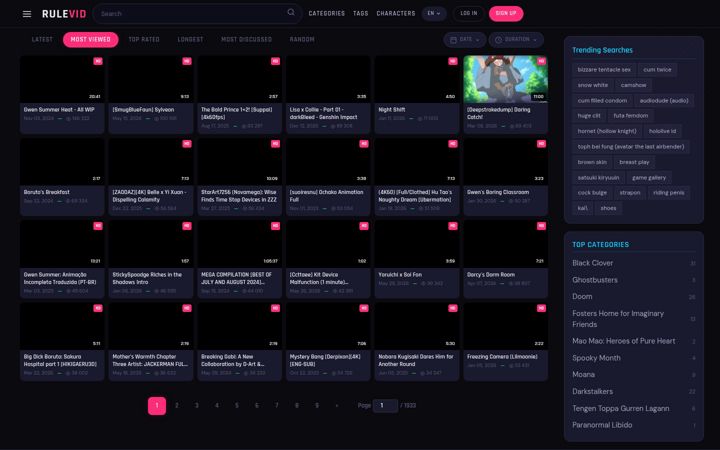Select the 'audiodude (audio)' trending tag
The image size is (720, 450).
664,101
